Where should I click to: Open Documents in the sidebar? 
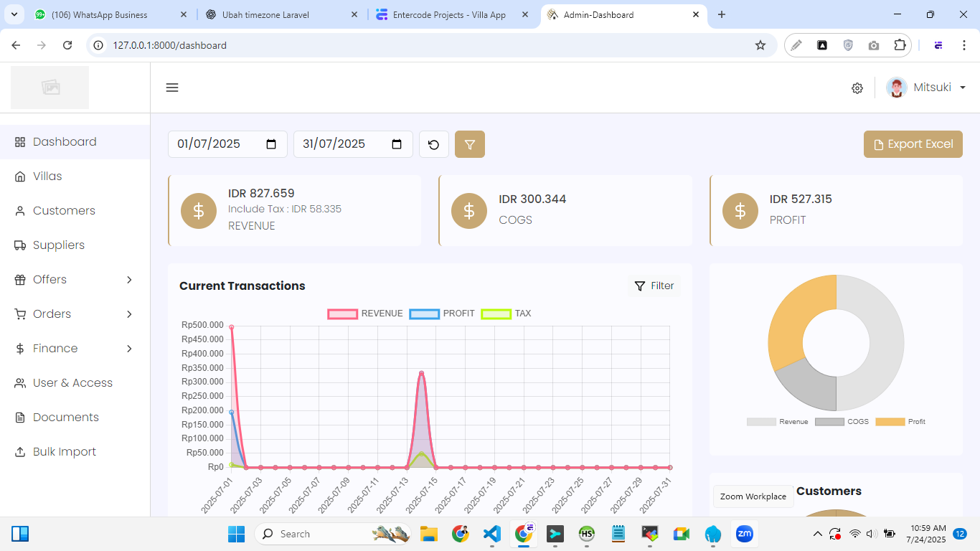coord(75,418)
